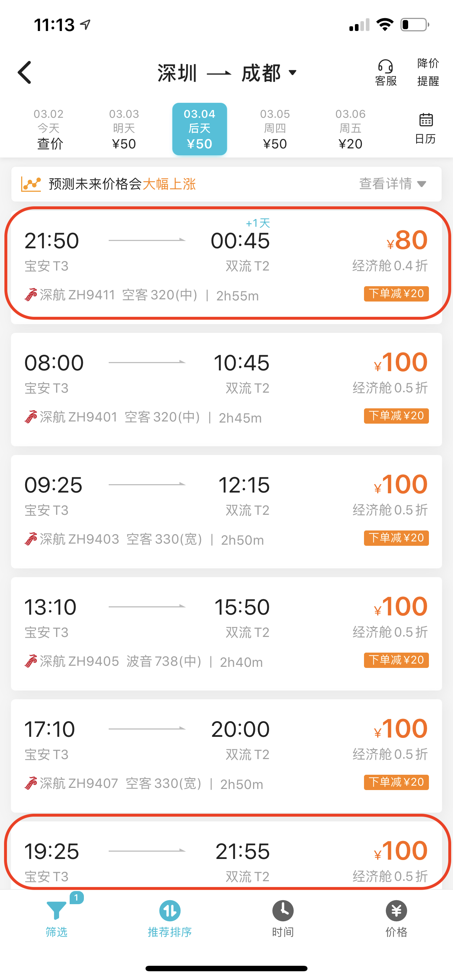
Task: Tap the price drop alert (降价提醒) button
Action: coord(428,72)
